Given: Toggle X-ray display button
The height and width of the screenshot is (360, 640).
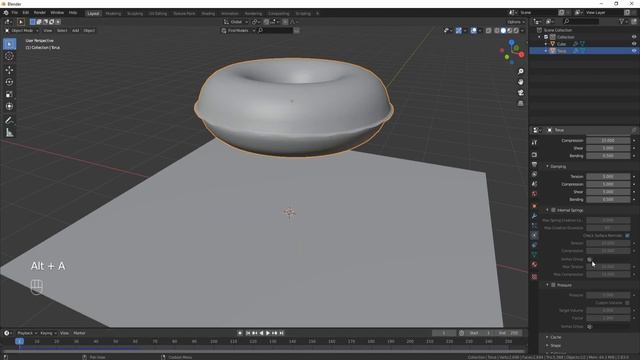Looking at the screenshot, I should tap(489, 31).
